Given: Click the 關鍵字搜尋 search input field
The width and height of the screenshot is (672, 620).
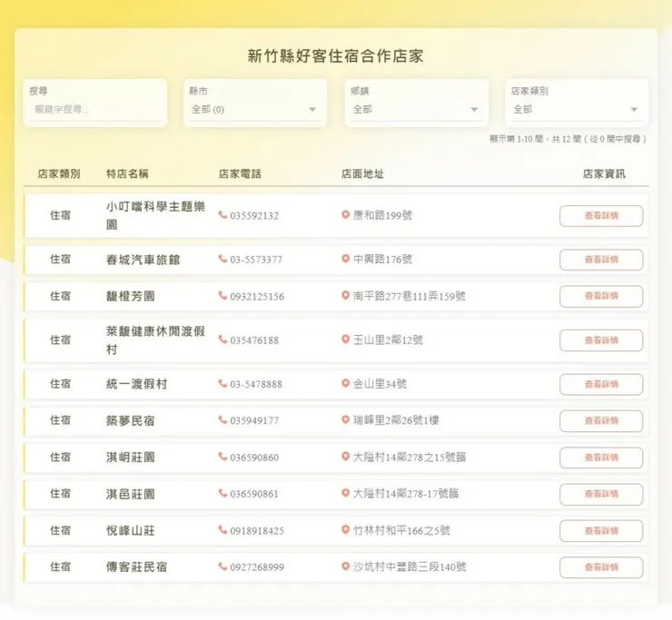Looking at the screenshot, I should tap(94, 109).
